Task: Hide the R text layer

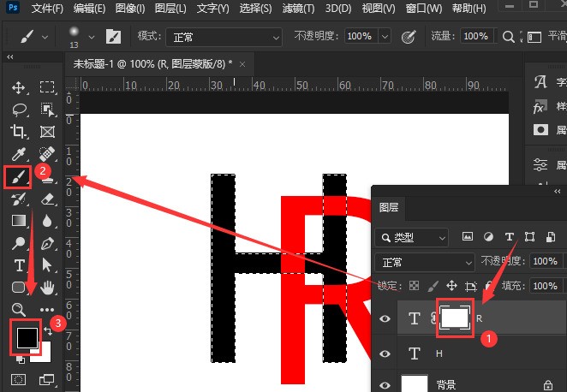Action: pos(385,318)
